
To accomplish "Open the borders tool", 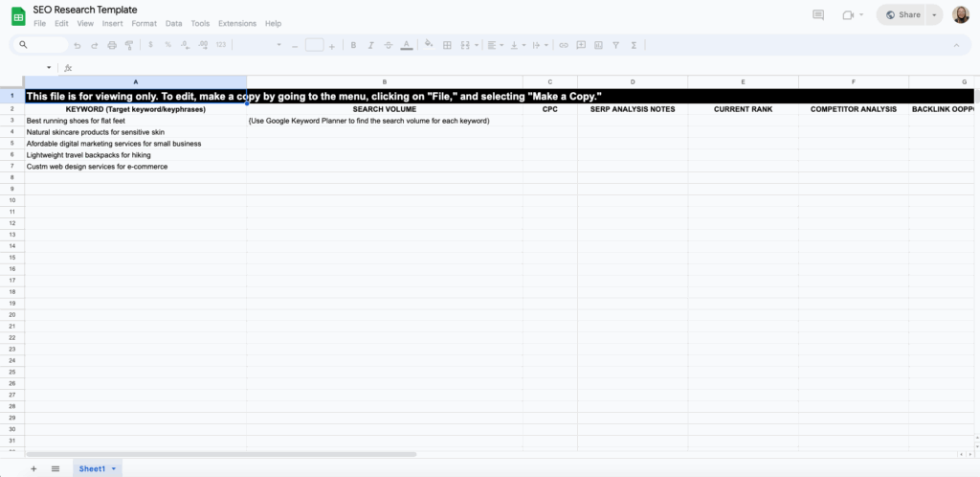I will point(447,45).
